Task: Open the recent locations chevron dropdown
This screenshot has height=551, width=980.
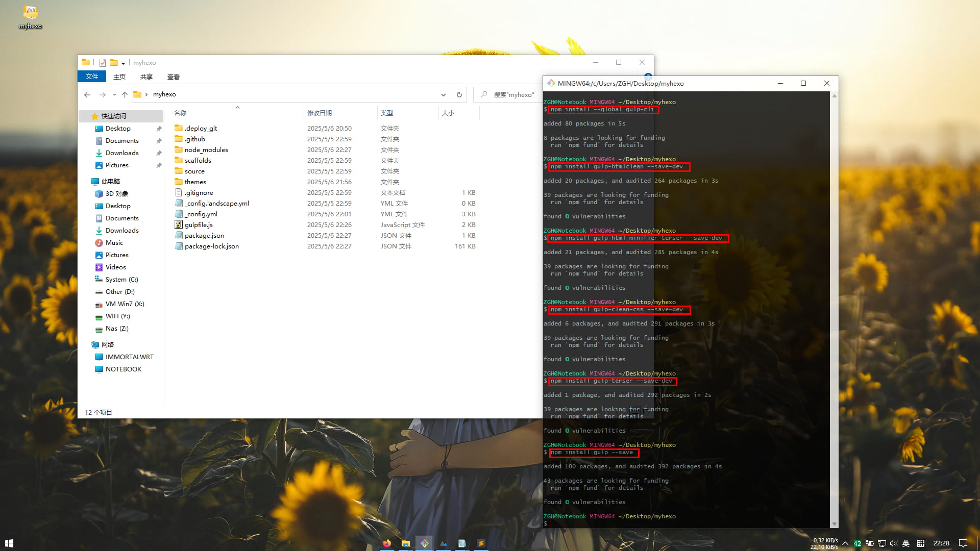Action: pos(114,94)
